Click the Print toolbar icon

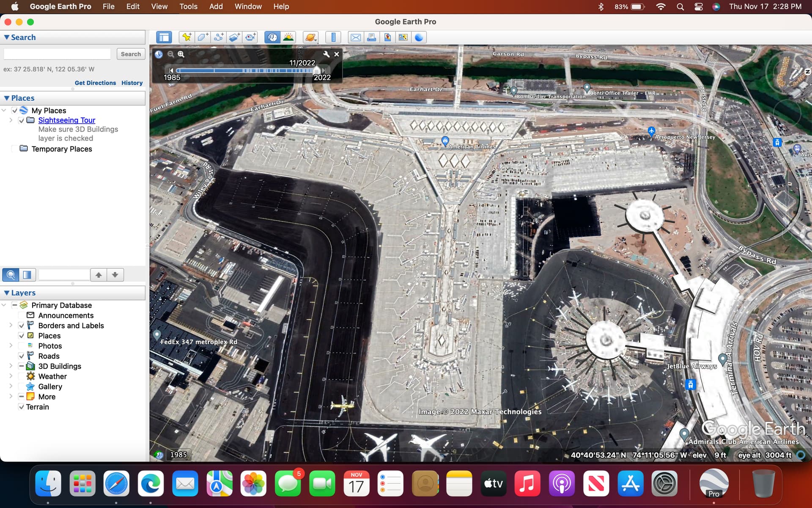(x=371, y=37)
